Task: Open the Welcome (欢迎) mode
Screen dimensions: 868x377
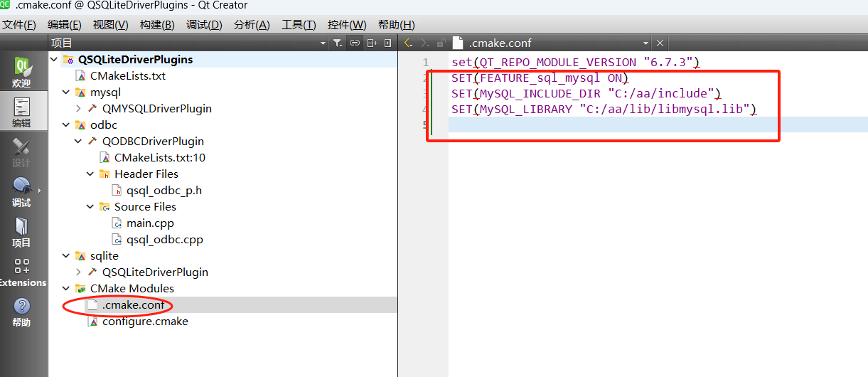Action: click(x=22, y=73)
